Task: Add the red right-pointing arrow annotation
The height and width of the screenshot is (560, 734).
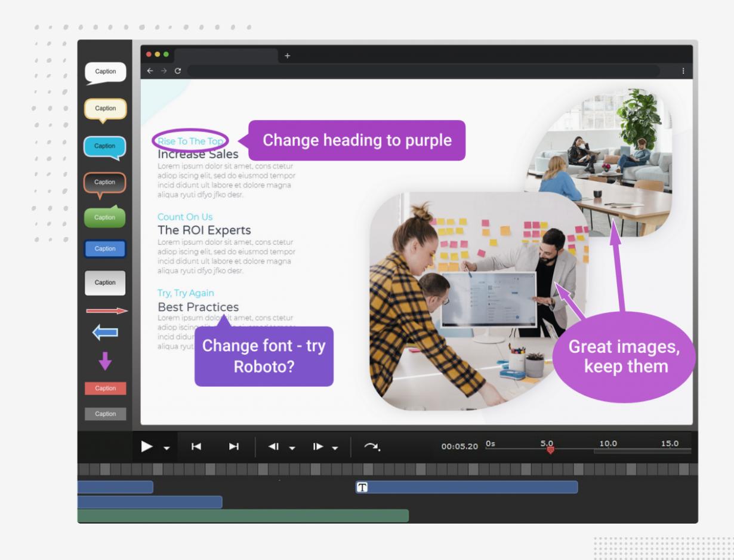Action: 106,311
